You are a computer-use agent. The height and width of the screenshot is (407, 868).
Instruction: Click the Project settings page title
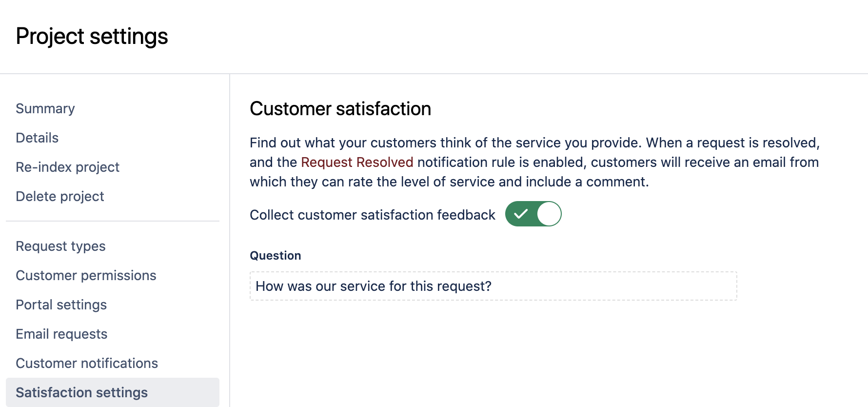92,37
